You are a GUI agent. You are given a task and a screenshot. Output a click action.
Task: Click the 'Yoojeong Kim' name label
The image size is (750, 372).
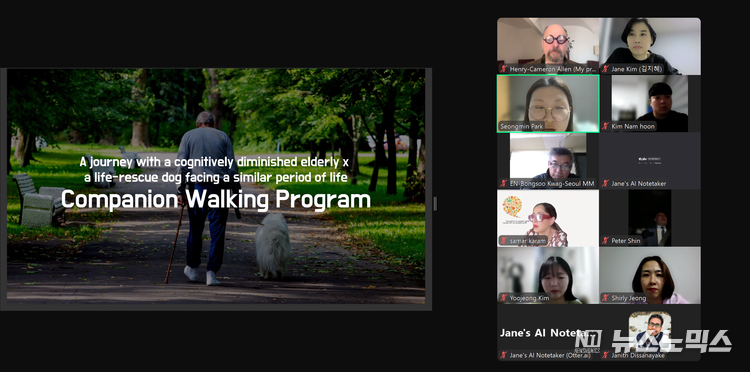tap(529, 298)
